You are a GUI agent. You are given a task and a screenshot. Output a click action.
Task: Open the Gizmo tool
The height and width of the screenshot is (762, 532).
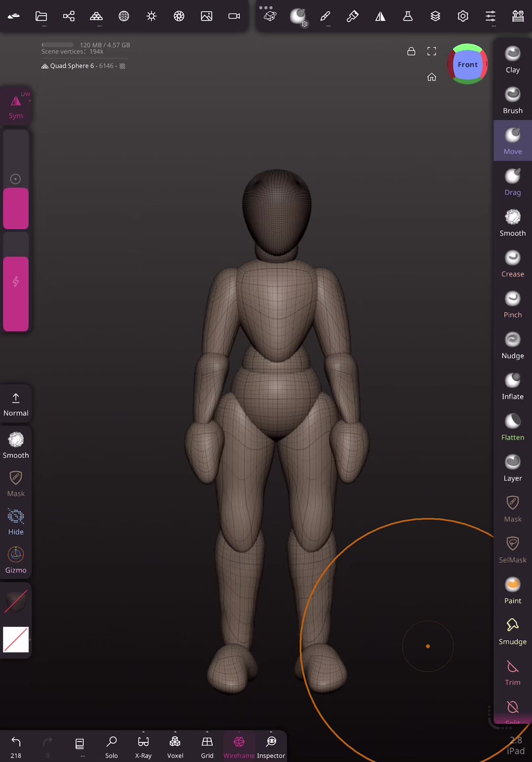point(16,560)
